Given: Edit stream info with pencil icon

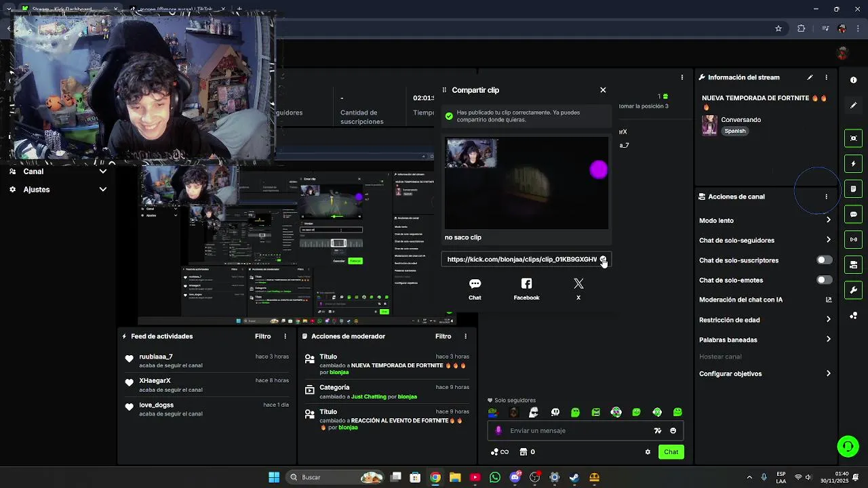Looking at the screenshot, I should point(810,77).
